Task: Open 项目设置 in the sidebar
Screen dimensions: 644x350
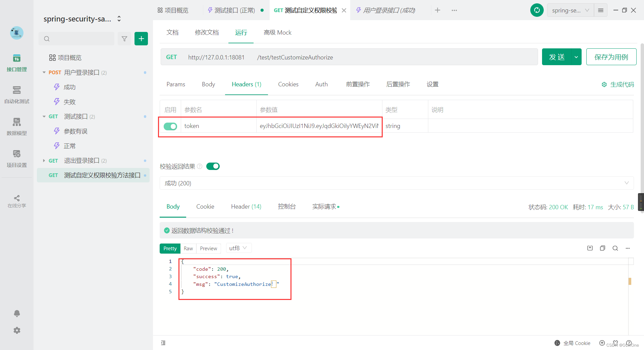Action: coord(17,158)
